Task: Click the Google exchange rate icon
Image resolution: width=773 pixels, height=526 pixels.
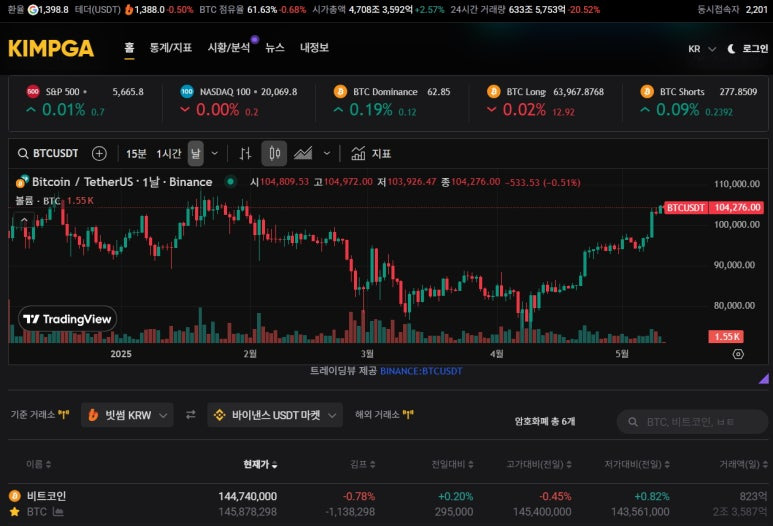Action: click(x=33, y=9)
